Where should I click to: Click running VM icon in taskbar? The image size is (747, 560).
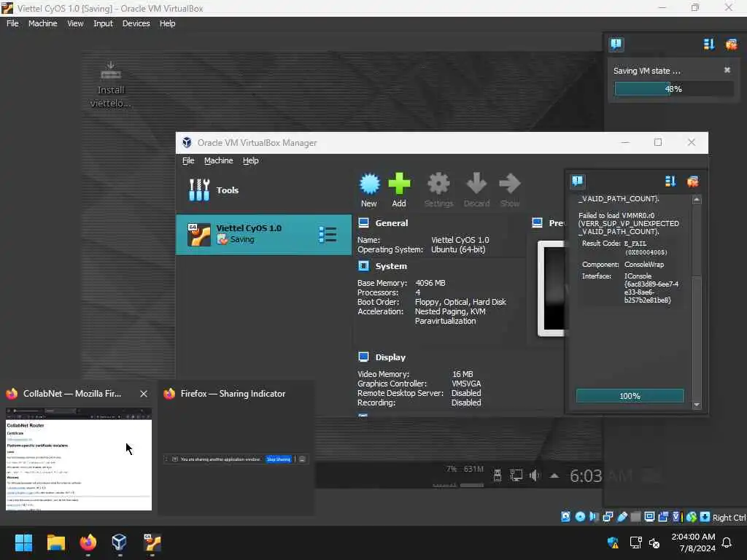pyautogui.click(x=152, y=542)
